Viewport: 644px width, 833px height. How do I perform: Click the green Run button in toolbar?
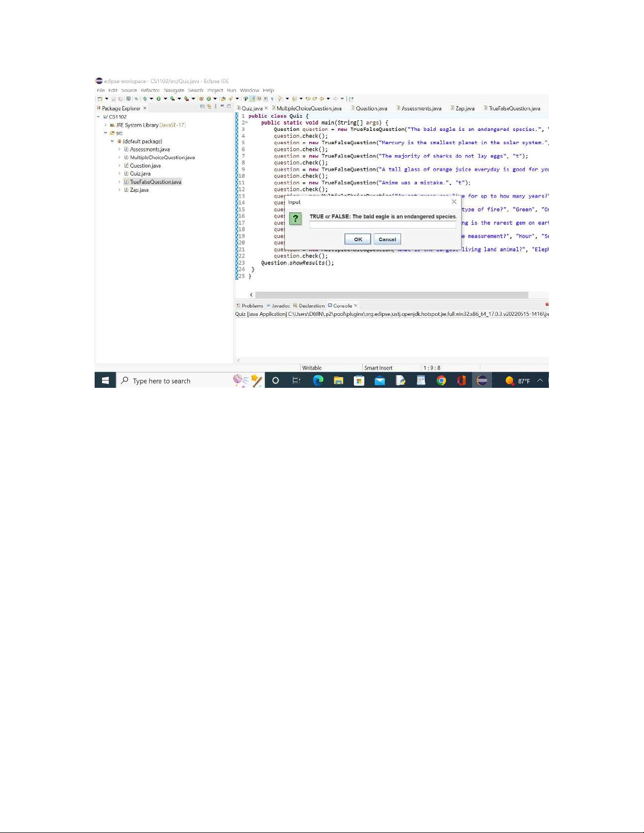coord(158,99)
